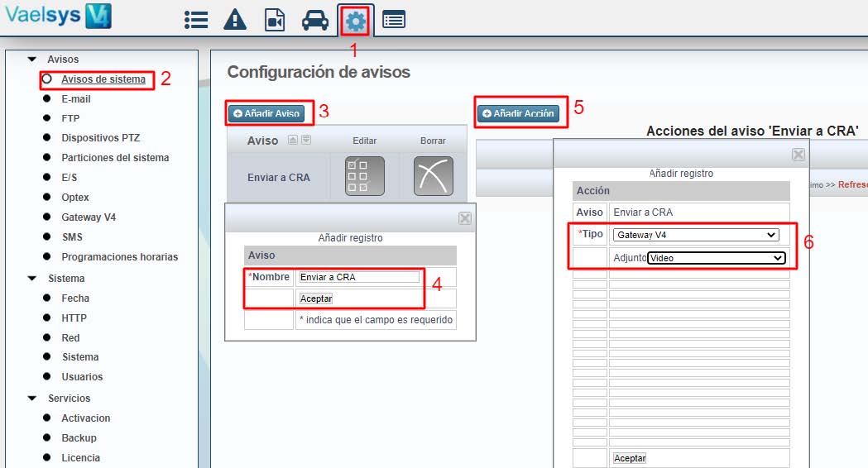Open the settings gear icon
The width and height of the screenshot is (868, 468).
pyautogui.click(x=356, y=20)
